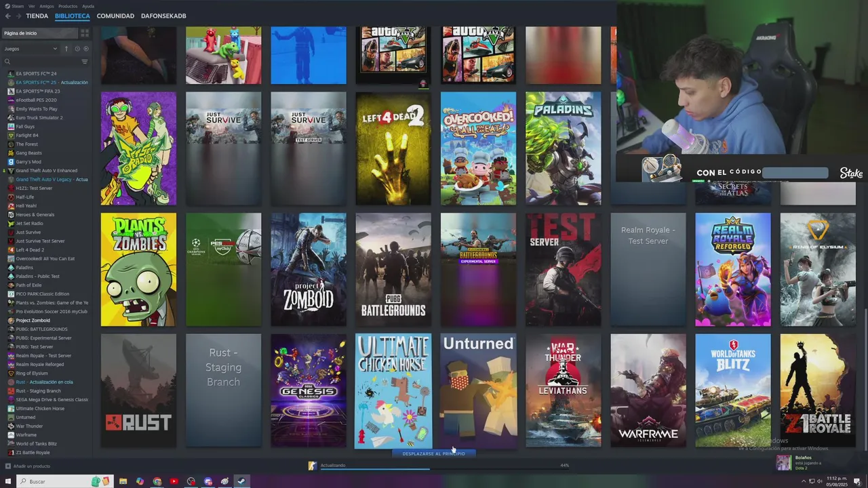Click the volume tray icon
The width and height of the screenshot is (868, 488).
pyautogui.click(x=819, y=481)
